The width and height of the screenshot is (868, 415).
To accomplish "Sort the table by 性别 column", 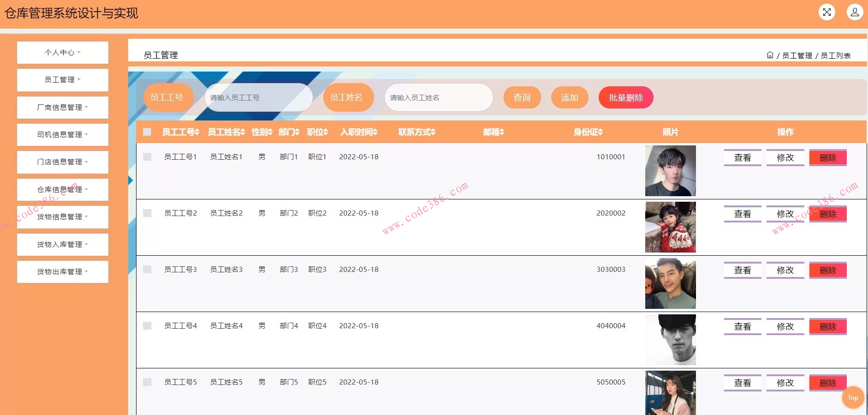I will coord(262,132).
